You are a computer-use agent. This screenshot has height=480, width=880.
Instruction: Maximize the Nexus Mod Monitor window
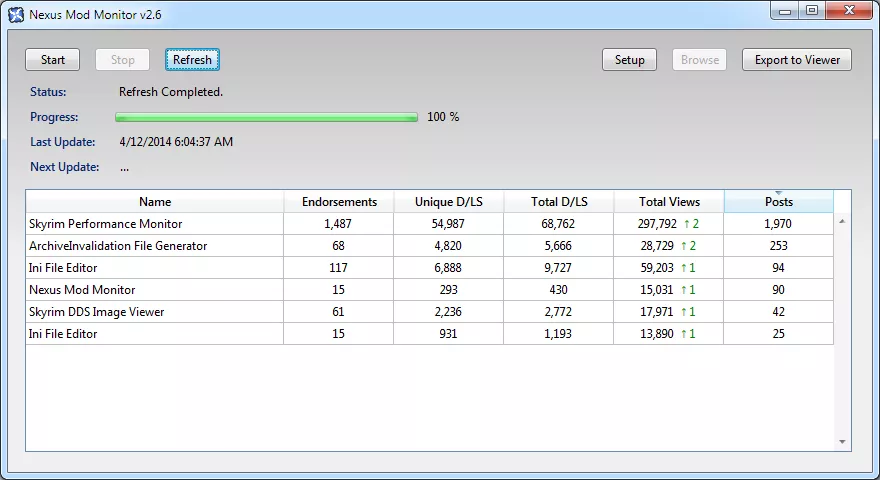click(812, 11)
